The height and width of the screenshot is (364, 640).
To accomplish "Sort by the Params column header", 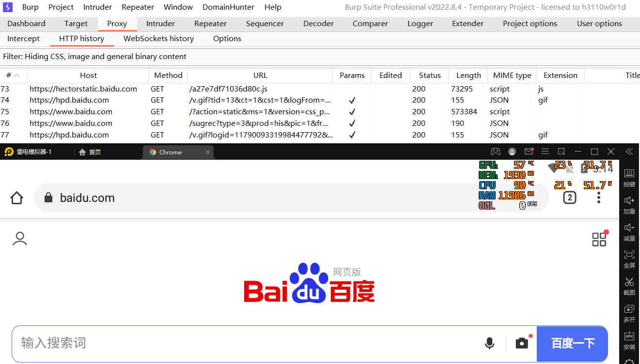I will coord(352,76).
